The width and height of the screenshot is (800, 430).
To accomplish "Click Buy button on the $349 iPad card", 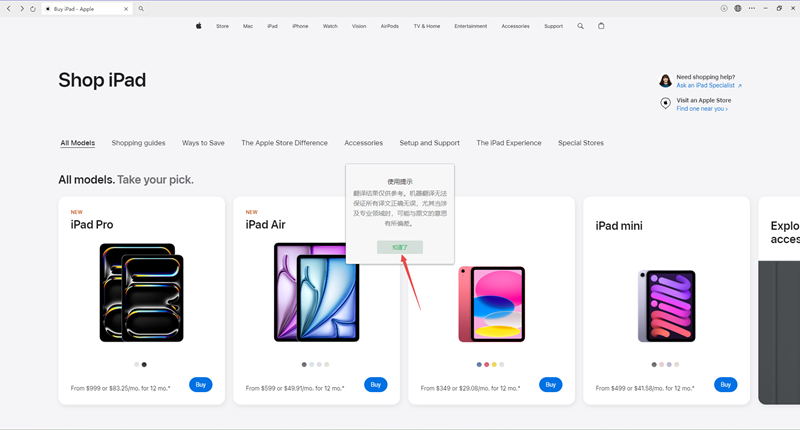I will tap(551, 385).
